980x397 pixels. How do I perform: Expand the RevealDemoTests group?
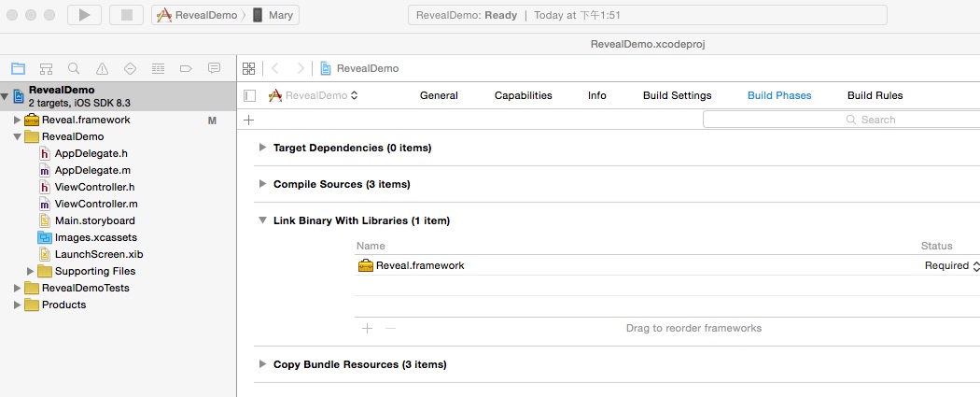17,288
